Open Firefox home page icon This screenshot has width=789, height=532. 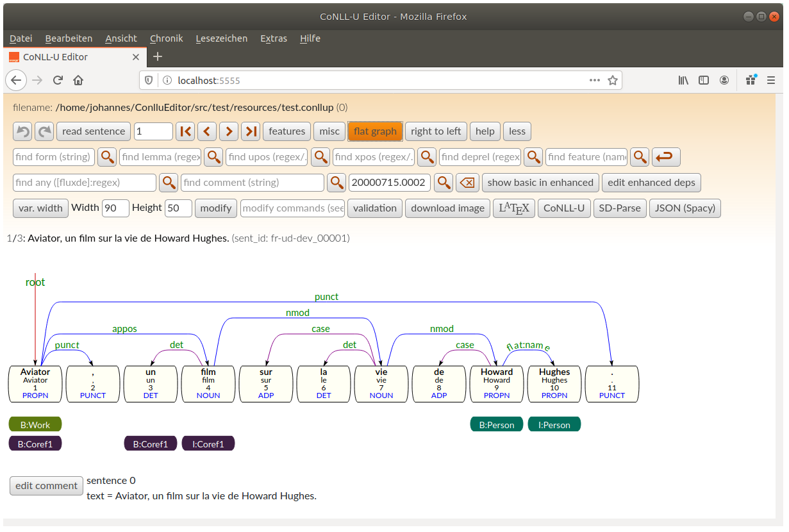point(78,80)
